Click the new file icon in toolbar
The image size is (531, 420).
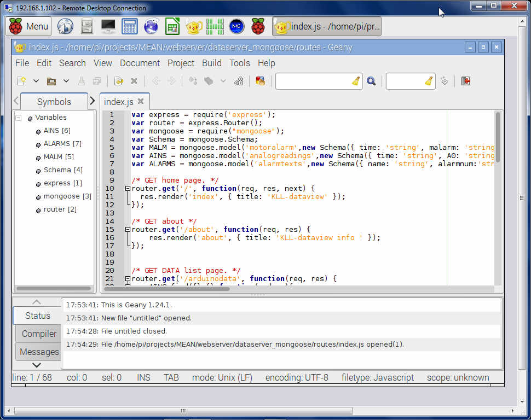coord(21,81)
